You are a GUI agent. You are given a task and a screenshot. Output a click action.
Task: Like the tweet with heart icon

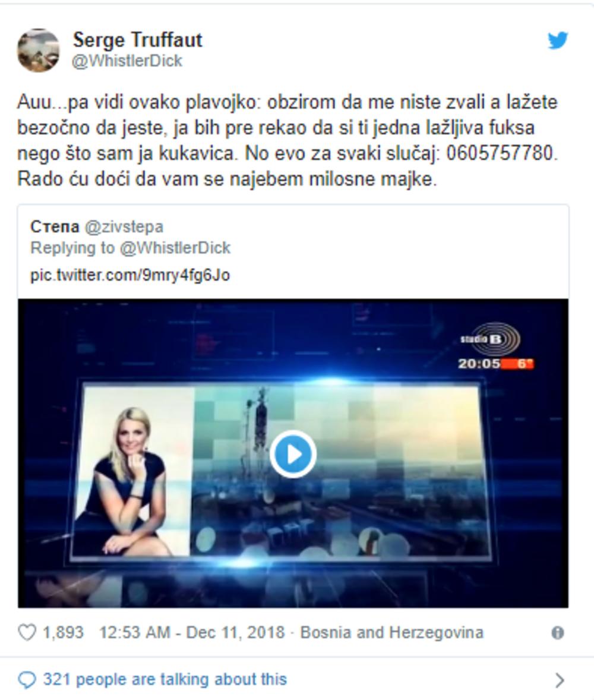point(27,633)
